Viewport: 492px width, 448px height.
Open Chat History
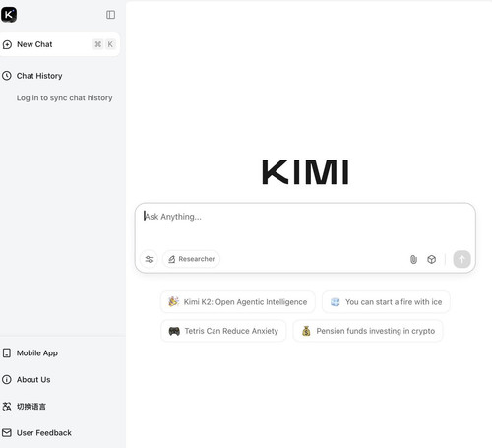[32, 76]
